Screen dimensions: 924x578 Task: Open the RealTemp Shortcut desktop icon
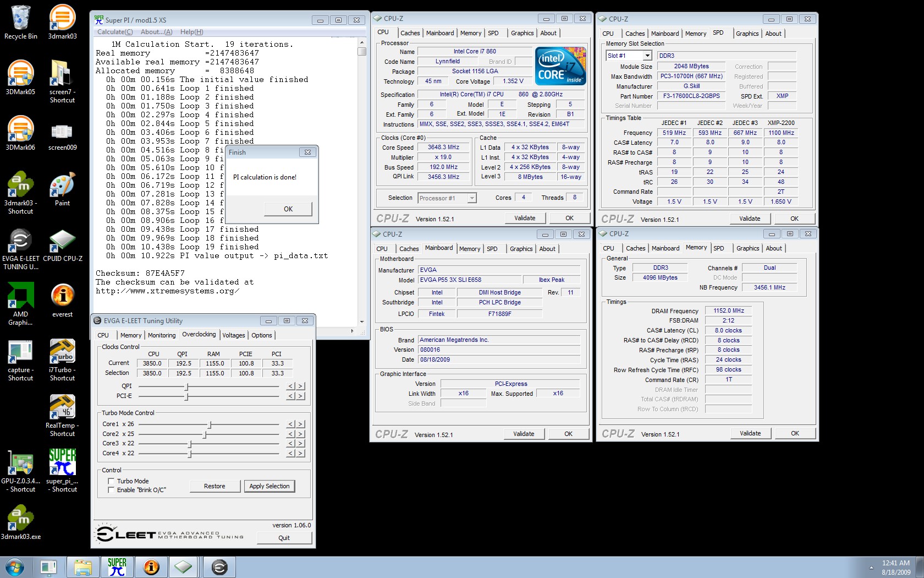tap(62, 415)
